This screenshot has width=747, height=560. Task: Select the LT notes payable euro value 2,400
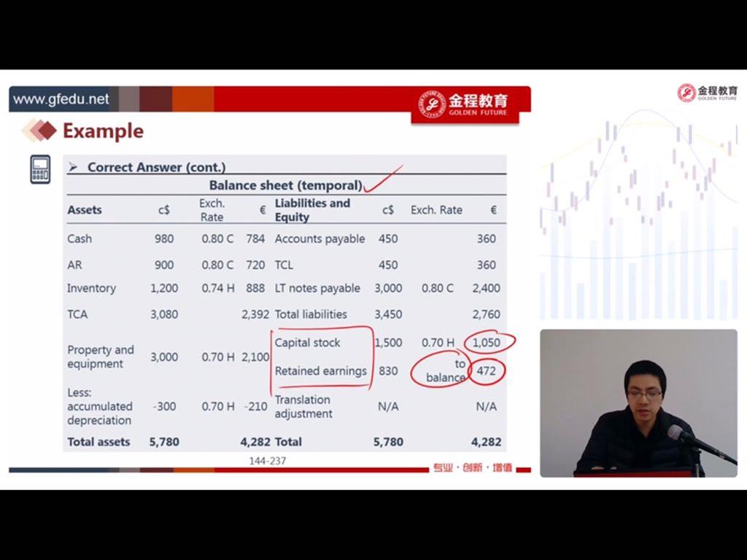(486, 288)
